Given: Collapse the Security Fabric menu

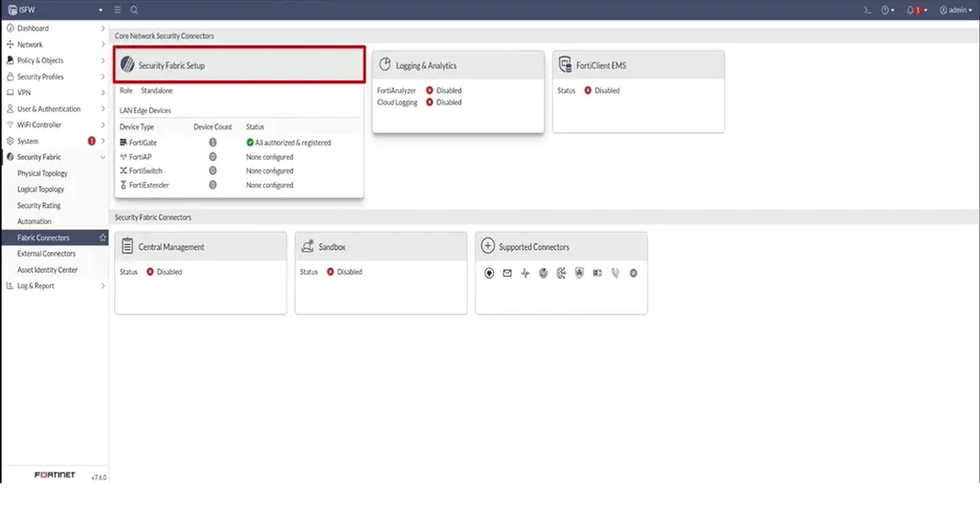Looking at the screenshot, I should point(55,157).
